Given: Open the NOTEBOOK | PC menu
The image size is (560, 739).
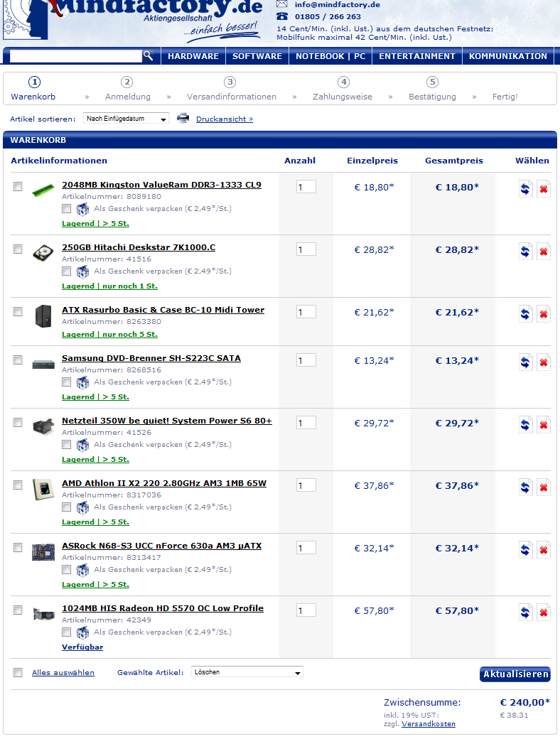Looking at the screenshot, I should coord(330,56).
